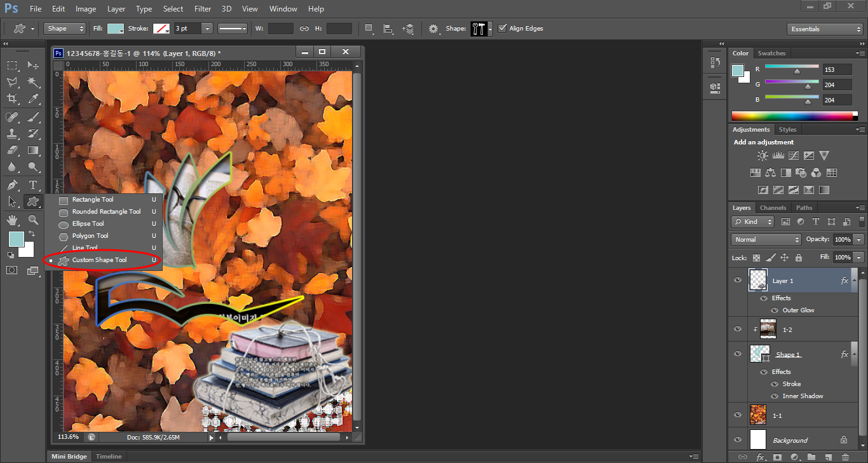Switch to the Styles tab
The width and height of the screenshot is (868, 463).
pos(787,130)
